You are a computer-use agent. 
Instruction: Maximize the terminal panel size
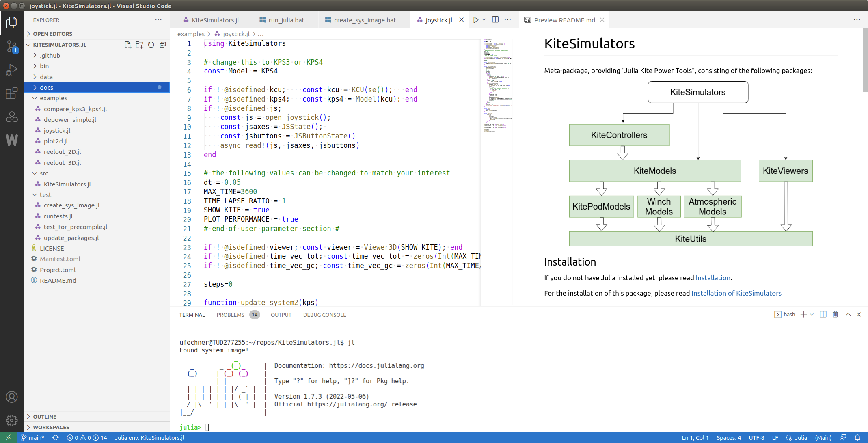click(848, 314)
